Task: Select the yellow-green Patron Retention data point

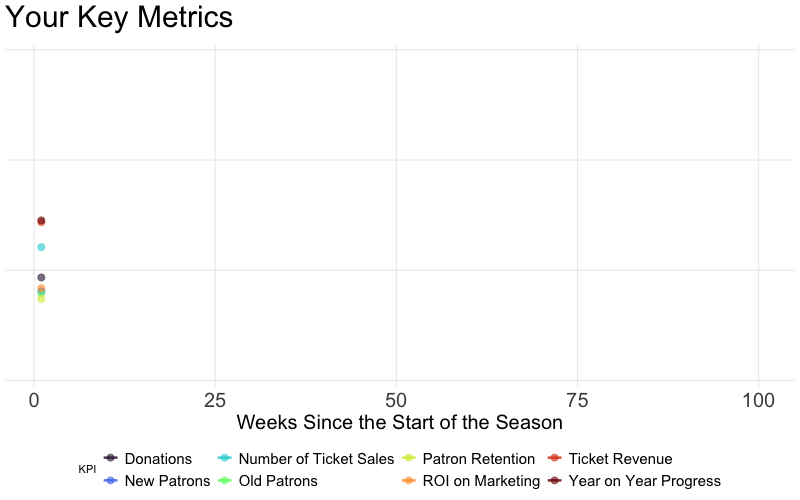Action: [41, 298]
